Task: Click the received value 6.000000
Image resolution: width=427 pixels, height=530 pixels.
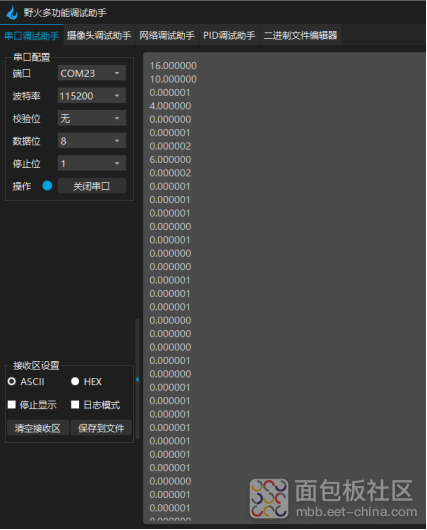Action: [x=170, y=160]
